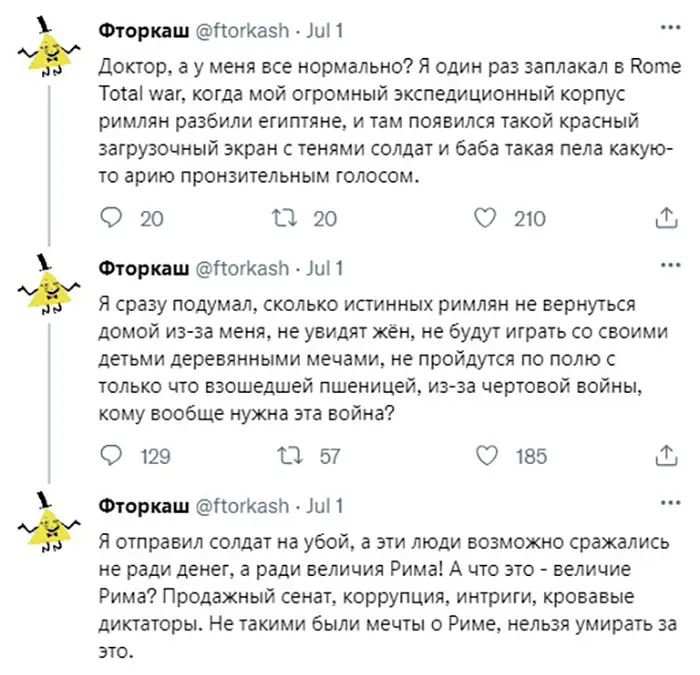Reply to the second tweet with 129 replies
Viewport: 700px width, 675px height.
point(113,456)
